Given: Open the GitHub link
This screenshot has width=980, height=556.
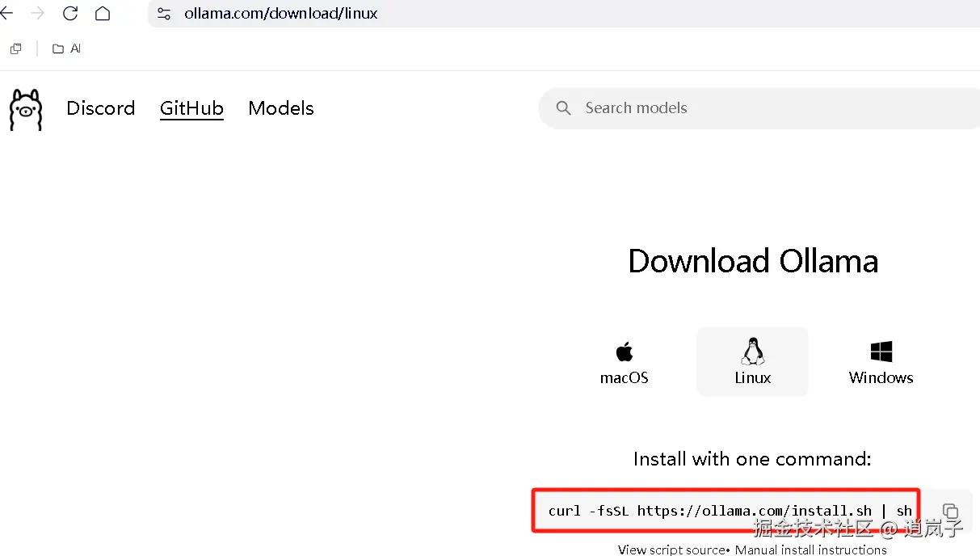Looking at the screenshot, I should (x=191, y=108).
